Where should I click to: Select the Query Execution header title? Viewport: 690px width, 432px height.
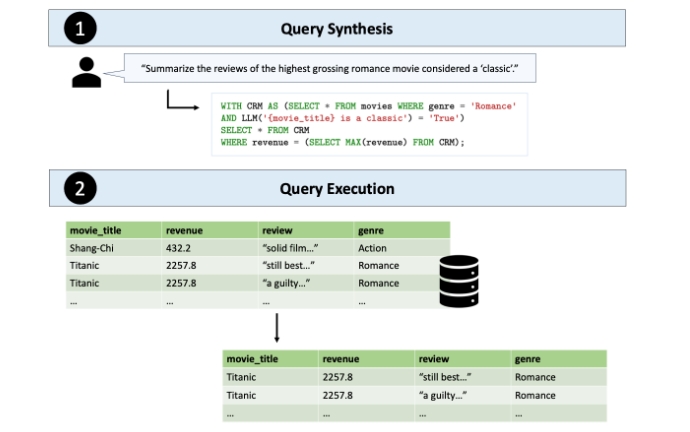[x=337, y=188]
